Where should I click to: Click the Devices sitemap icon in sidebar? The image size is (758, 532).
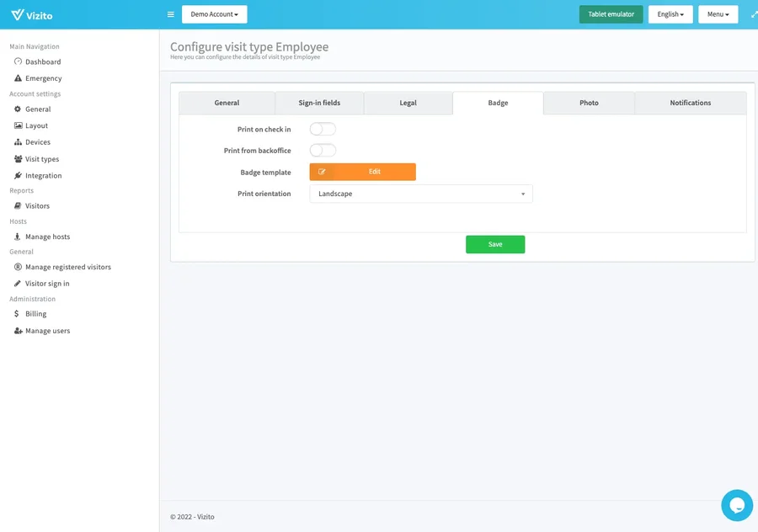pyautogui.click(x=18, y=142)
